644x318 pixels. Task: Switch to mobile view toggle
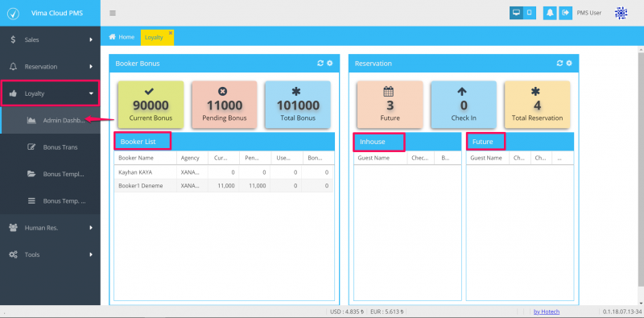(x=530, y=13)
